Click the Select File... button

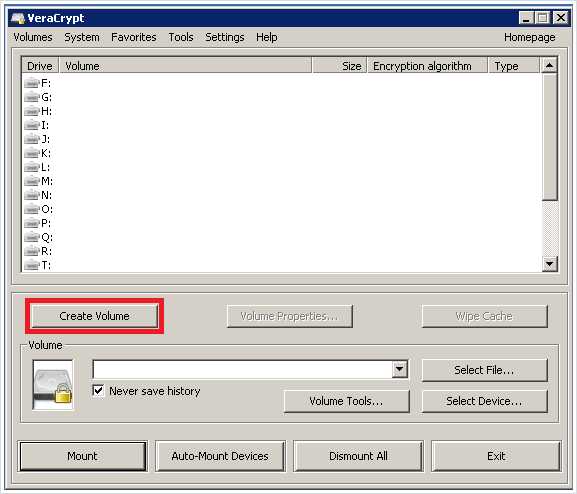[485, 370]
